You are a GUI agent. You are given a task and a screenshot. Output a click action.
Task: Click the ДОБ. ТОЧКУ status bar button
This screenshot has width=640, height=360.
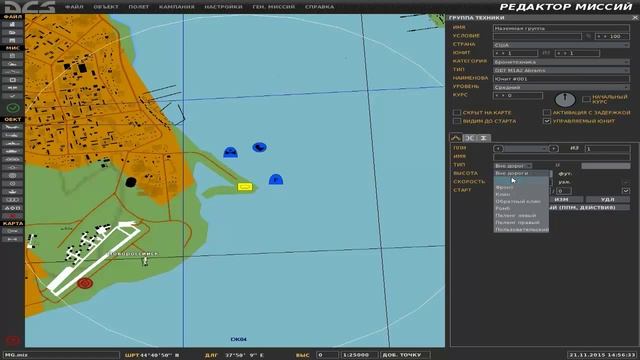[x=405, y=355]
